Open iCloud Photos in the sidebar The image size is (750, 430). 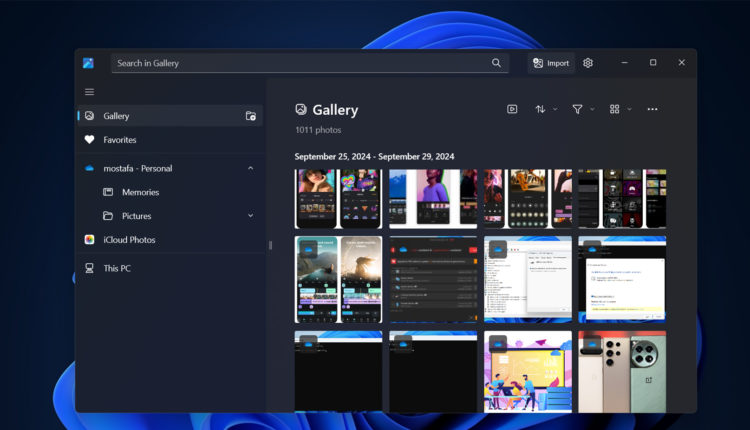coord(170,240)
